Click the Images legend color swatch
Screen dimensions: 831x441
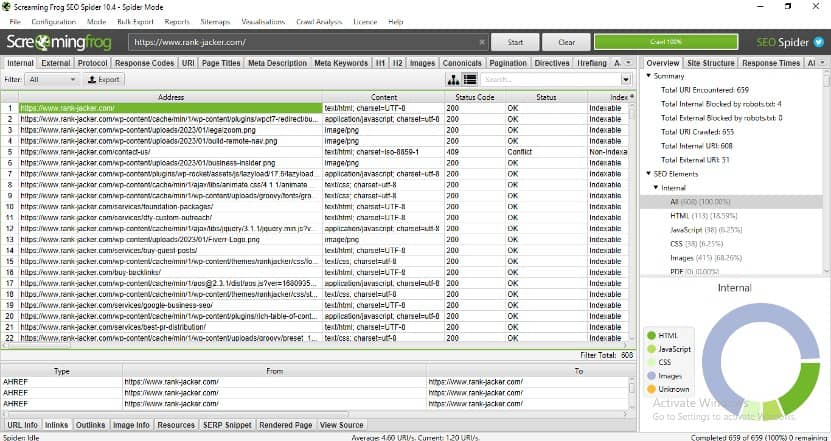point(651,376)
